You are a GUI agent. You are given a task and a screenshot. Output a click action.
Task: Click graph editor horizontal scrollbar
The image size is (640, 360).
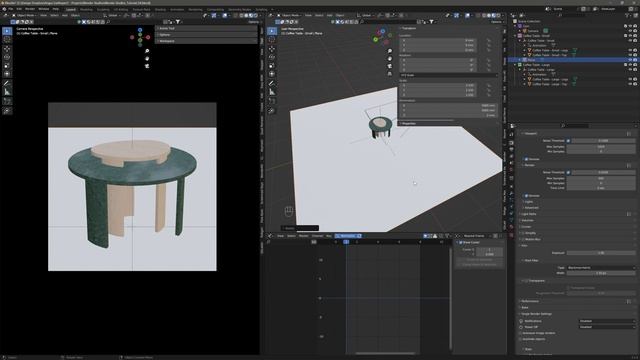[385, 353]
